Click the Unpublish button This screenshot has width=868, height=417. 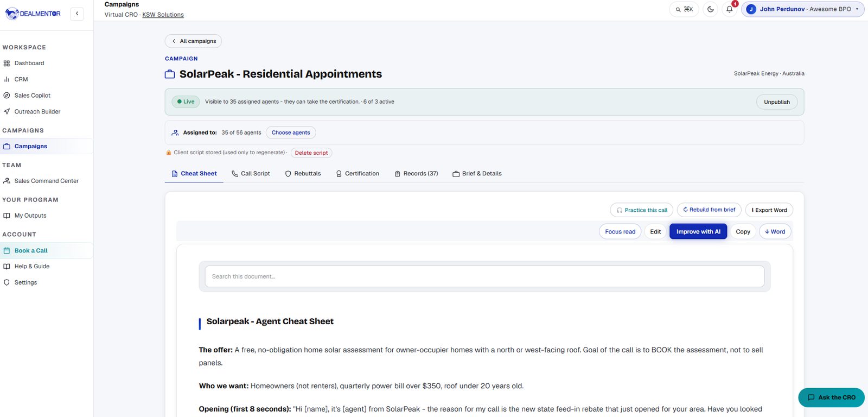[777, 102]
